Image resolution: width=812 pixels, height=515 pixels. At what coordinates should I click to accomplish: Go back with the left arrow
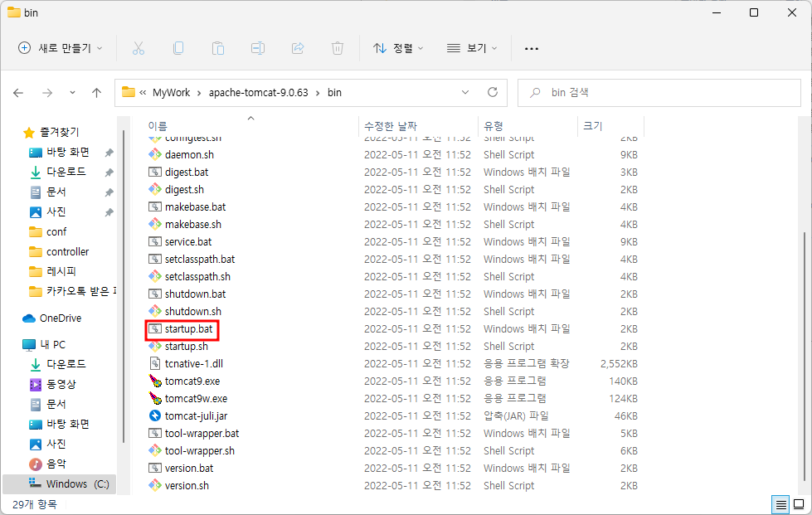click(x=18, y=93)
